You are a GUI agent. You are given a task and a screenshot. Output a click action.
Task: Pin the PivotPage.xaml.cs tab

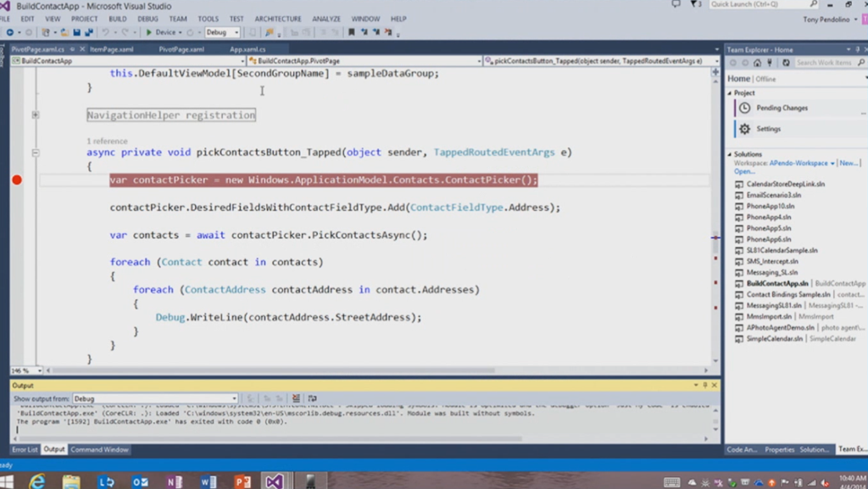point(72,49)
